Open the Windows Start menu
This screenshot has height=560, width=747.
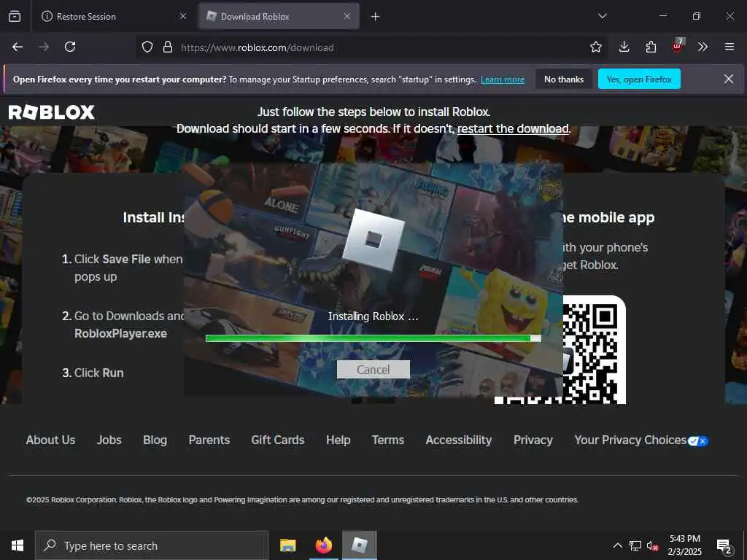coord(18,545)
